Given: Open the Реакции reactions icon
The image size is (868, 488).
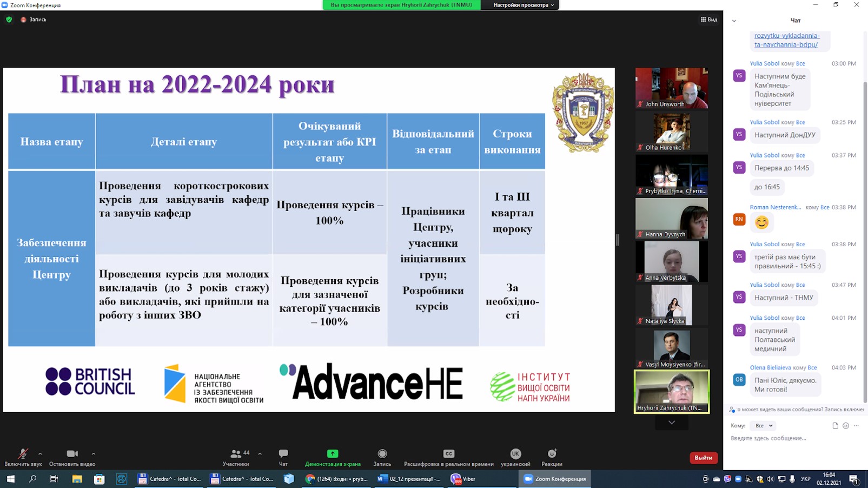Looking at the screenshot, I should point(552,454).
